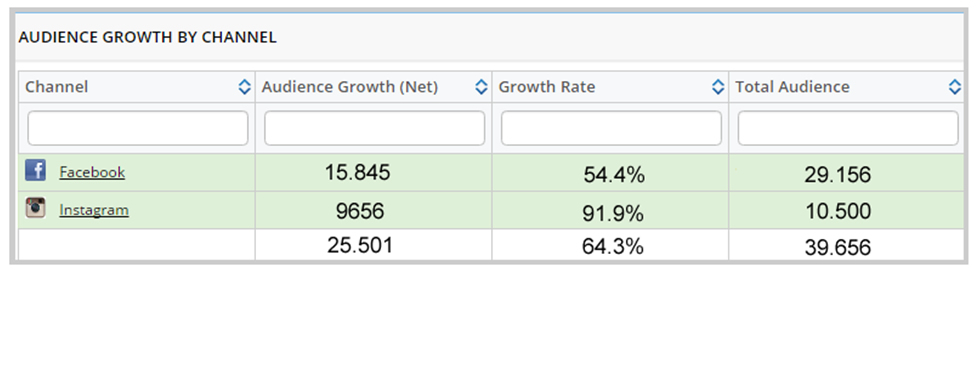This screenshot has height=391, width=979.
Task: Click the Audience Growth By Channel title
Action: [147, 37]
